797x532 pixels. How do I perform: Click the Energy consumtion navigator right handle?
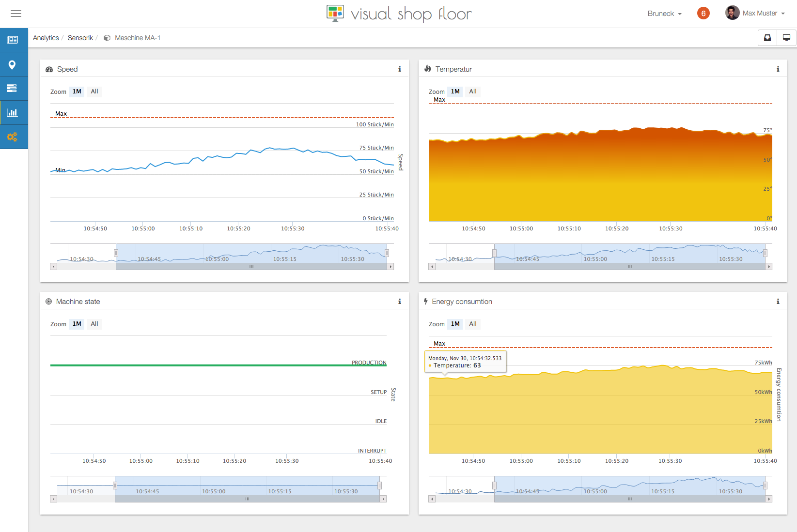point(765,486)
